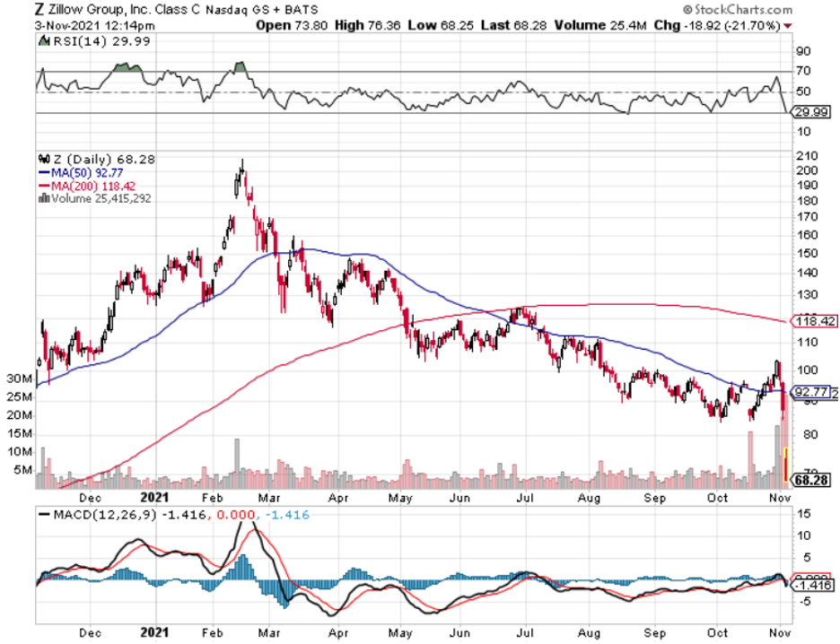Click the candlestick icon beside Z (Daily)

[42, 160]
